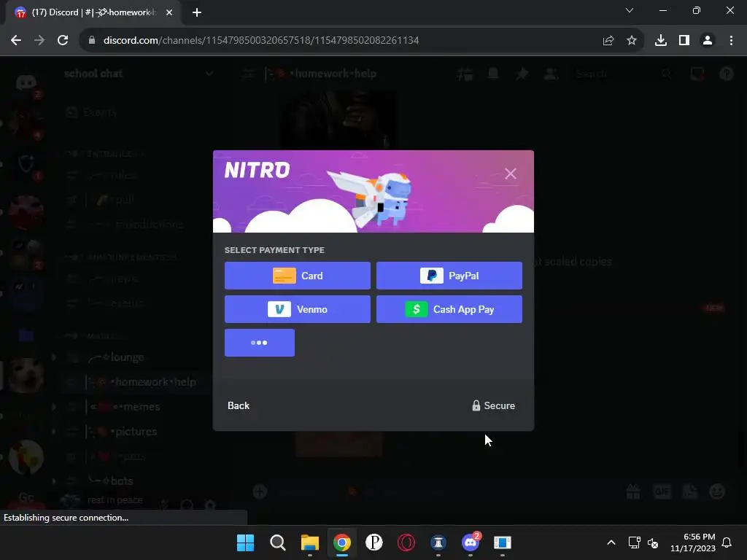Open Chrome three-dot menu
This screenshot has height=560, width=747.
[731, 41]
